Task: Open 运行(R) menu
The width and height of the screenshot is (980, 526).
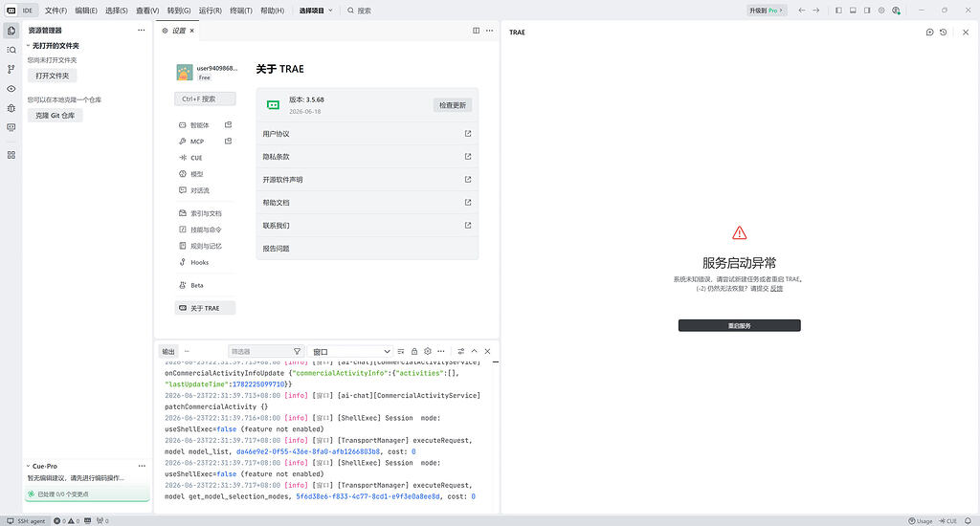Action: pyautogui.click(x=210, y=11)
